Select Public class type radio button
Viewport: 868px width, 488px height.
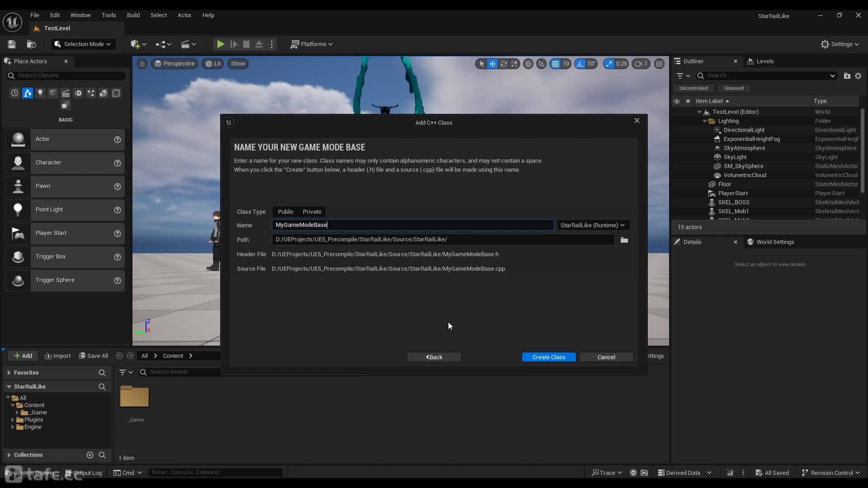[x=286, y=211]
